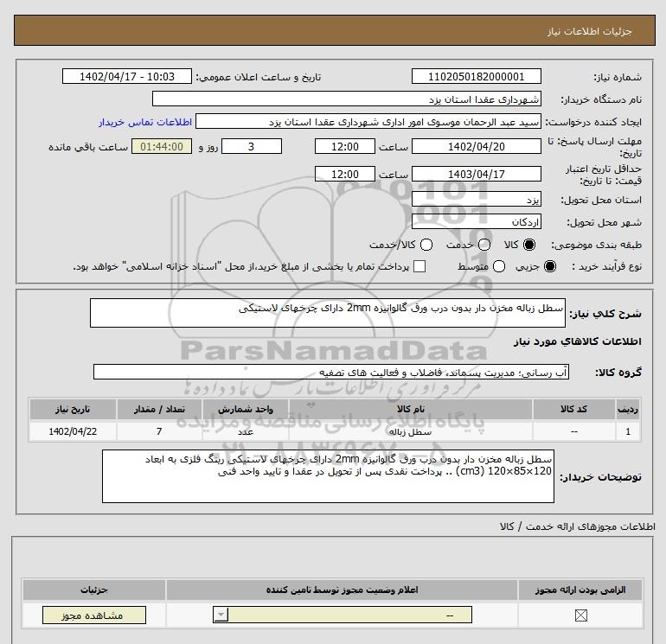The image size is (666, 644).
Task: Toggle Islamic treasury bonds payment checkbox
Action: (419, 266)
